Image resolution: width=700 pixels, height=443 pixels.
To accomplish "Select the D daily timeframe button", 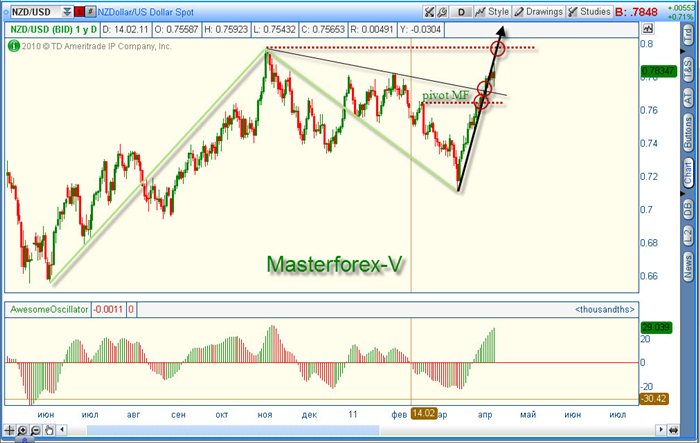I will (x=461, y=12).
